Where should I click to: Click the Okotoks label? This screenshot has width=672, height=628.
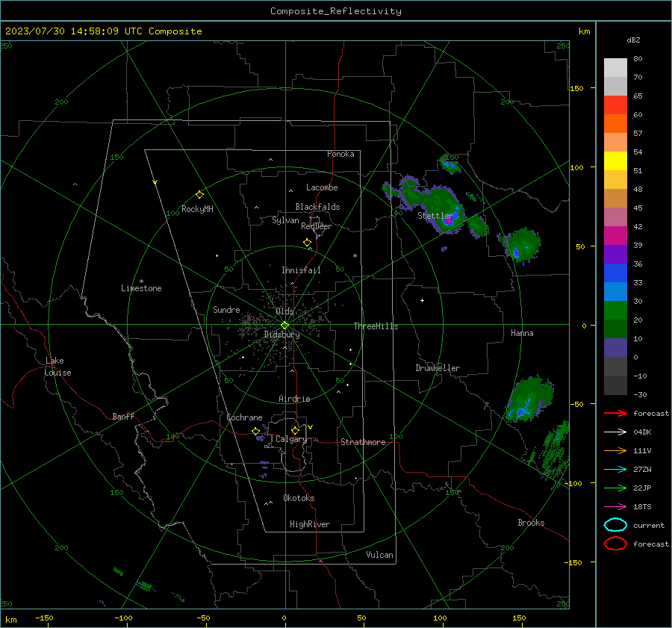(x=299, y=498)
